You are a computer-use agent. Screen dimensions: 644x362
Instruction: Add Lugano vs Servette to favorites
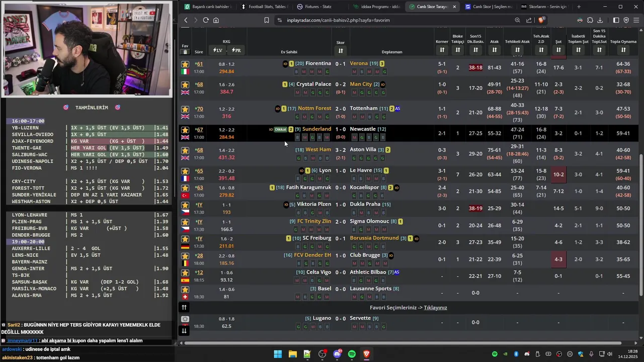(185, 319)
